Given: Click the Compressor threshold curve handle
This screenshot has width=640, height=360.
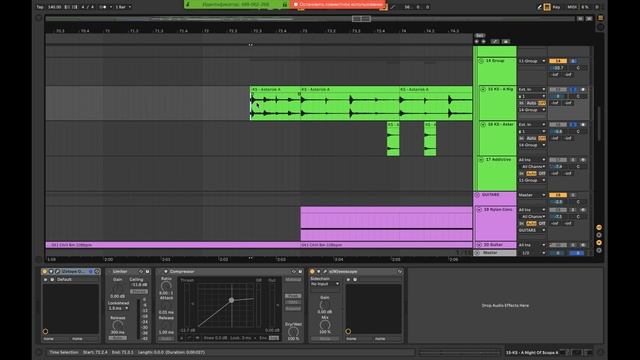Looking at the screenshot, I should (231, 300).
